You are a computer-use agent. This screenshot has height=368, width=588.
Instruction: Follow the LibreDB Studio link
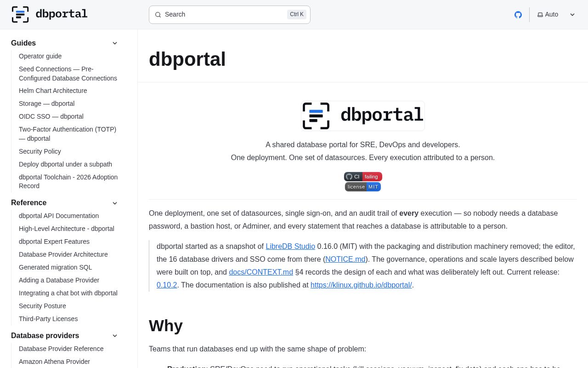tap(290, 247)
